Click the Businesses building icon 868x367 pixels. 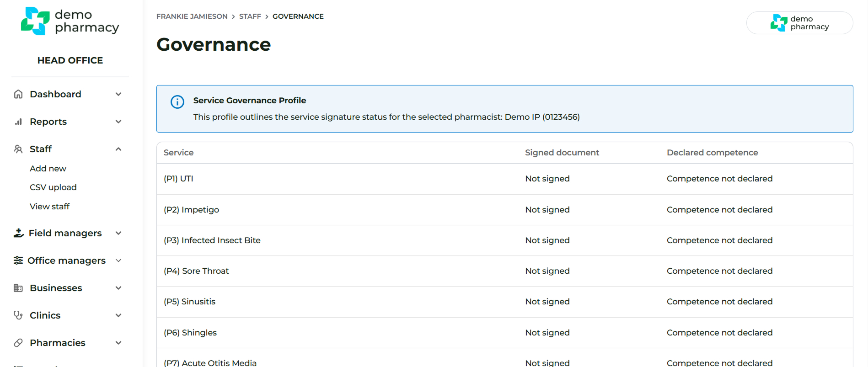18,288
